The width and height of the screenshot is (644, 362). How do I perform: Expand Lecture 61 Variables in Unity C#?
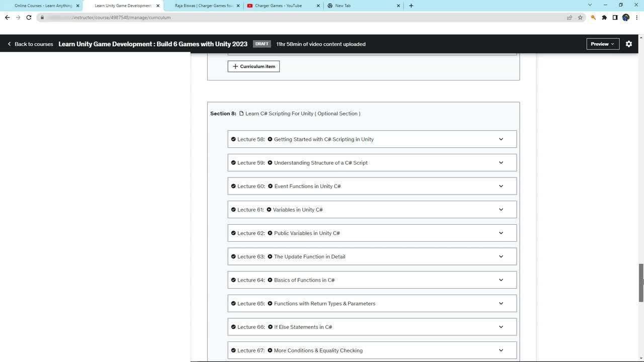click(501, 210)
